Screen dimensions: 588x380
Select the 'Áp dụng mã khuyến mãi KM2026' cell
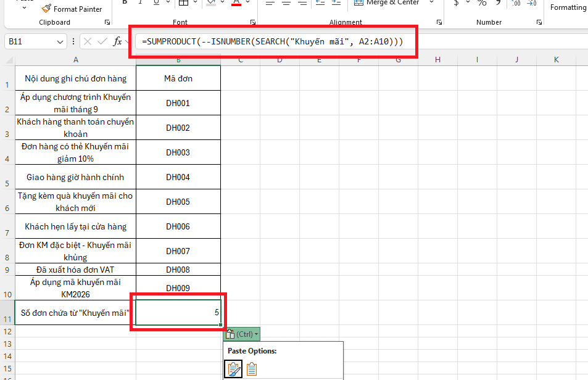75,288
